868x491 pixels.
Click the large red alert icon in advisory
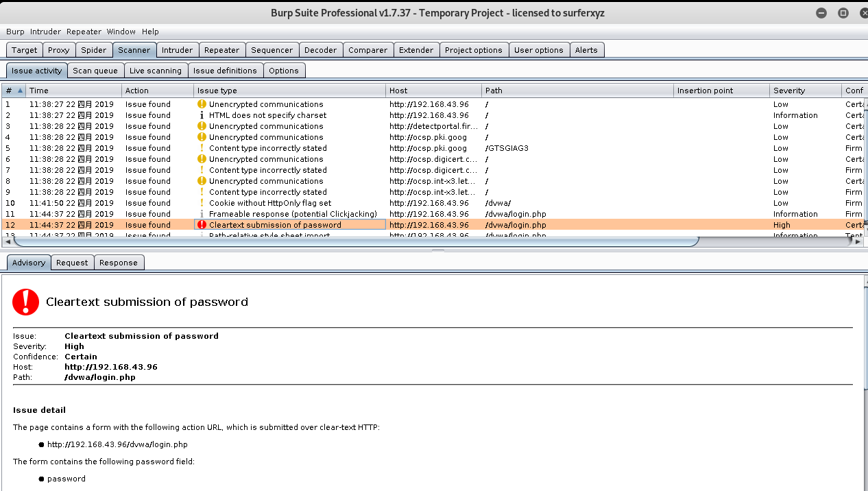[26, 302]
